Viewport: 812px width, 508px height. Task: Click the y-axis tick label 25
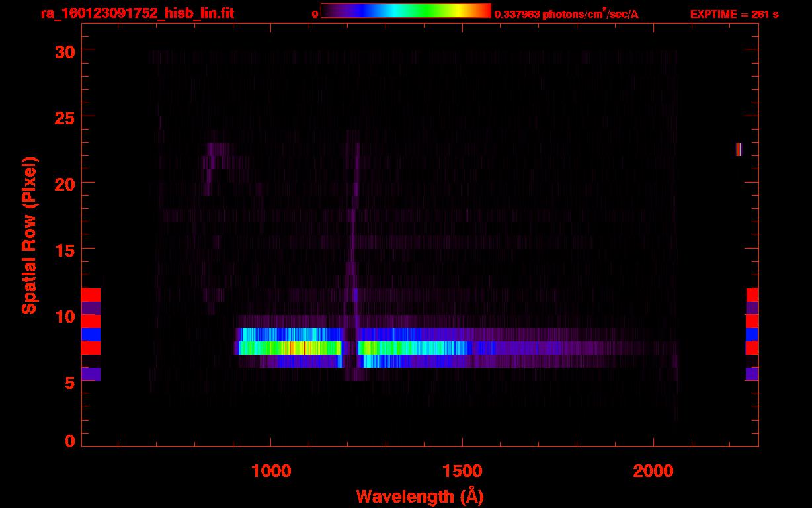pyautogui.click(x=65, y=117)
